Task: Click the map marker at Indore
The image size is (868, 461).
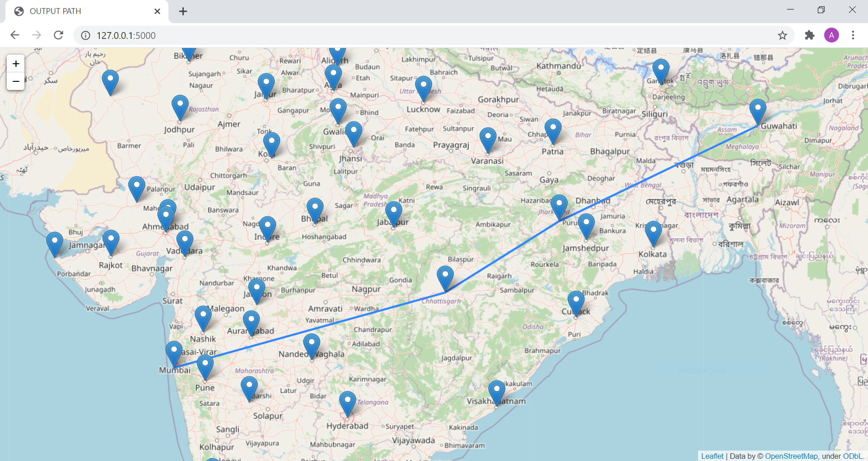Action: (267, 229)
